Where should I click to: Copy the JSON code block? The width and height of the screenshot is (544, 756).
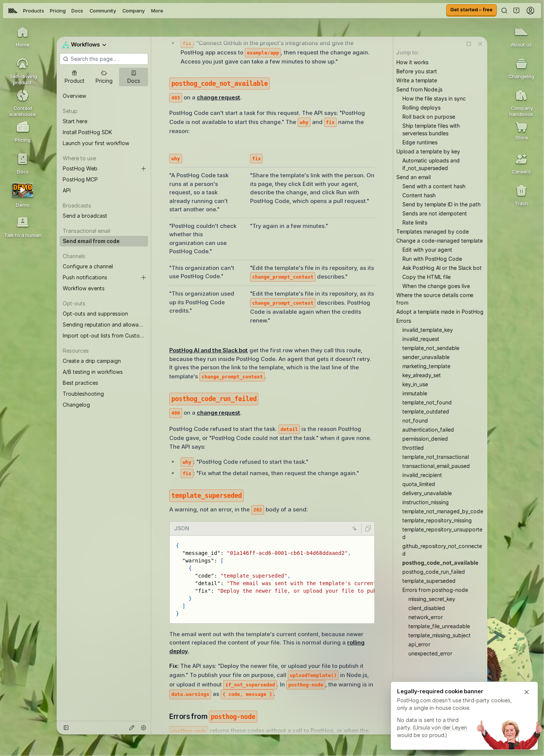tap(368, 528)
